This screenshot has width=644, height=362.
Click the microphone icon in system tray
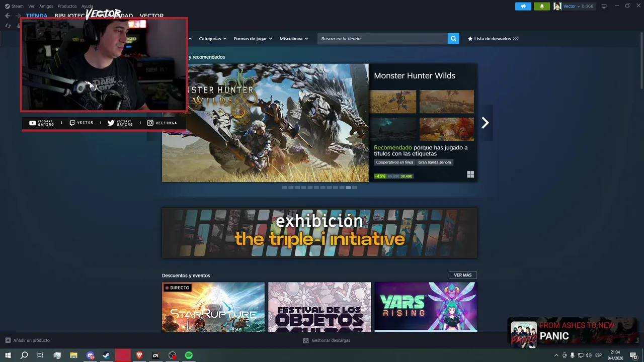tap(572, 355)
